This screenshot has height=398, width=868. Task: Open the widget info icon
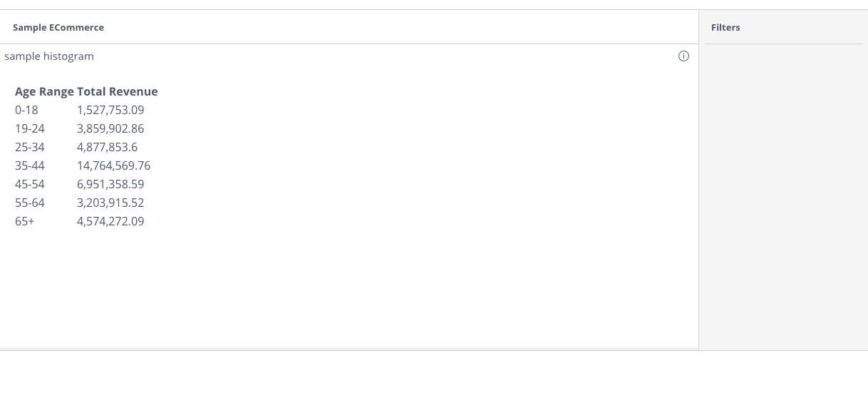[x=683, y=56]
